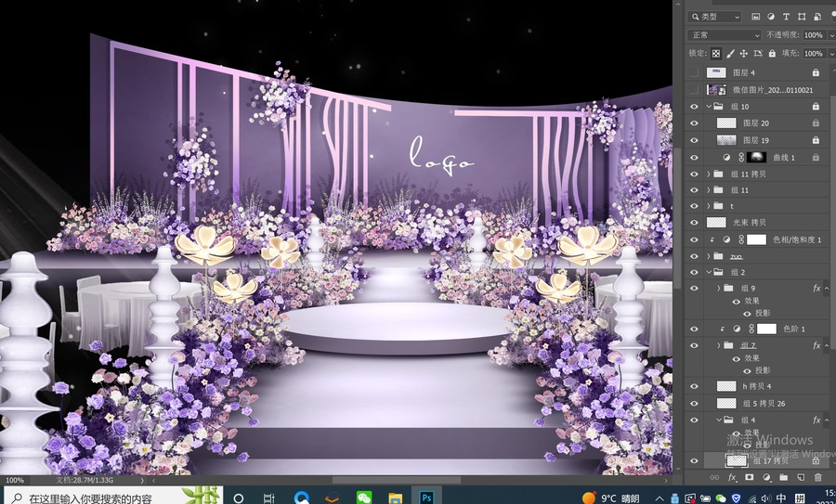Click zoom level 100% field in status bar
Viewport: 836px width, 504px height.
click(x=14, y=480)
